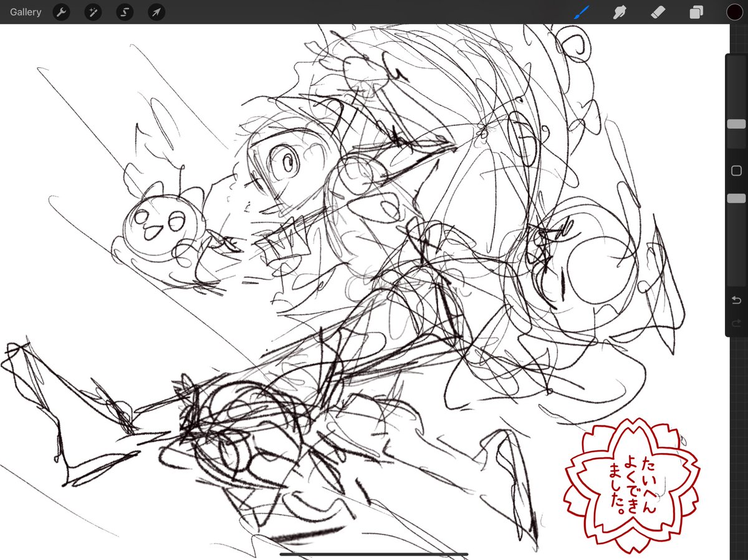The width and height of the screenshot is (748, 560).
Task: Select the Smudge tool
Action: point(620,12)
